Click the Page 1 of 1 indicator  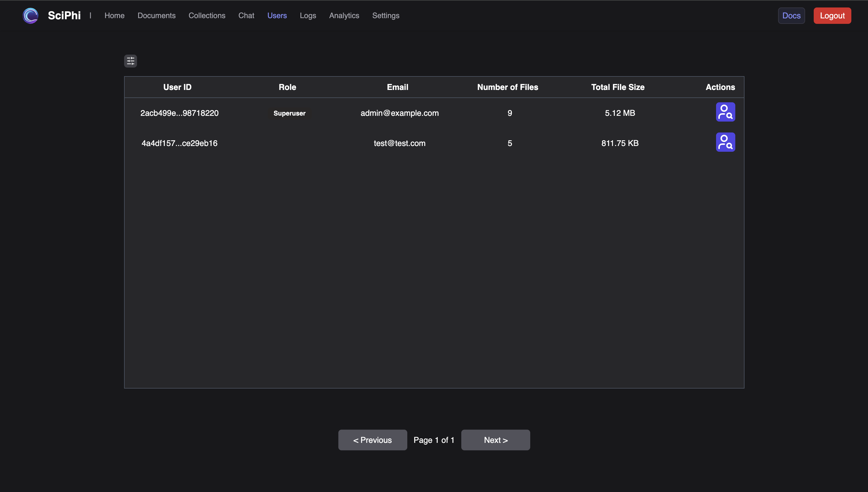click(434, 440)
